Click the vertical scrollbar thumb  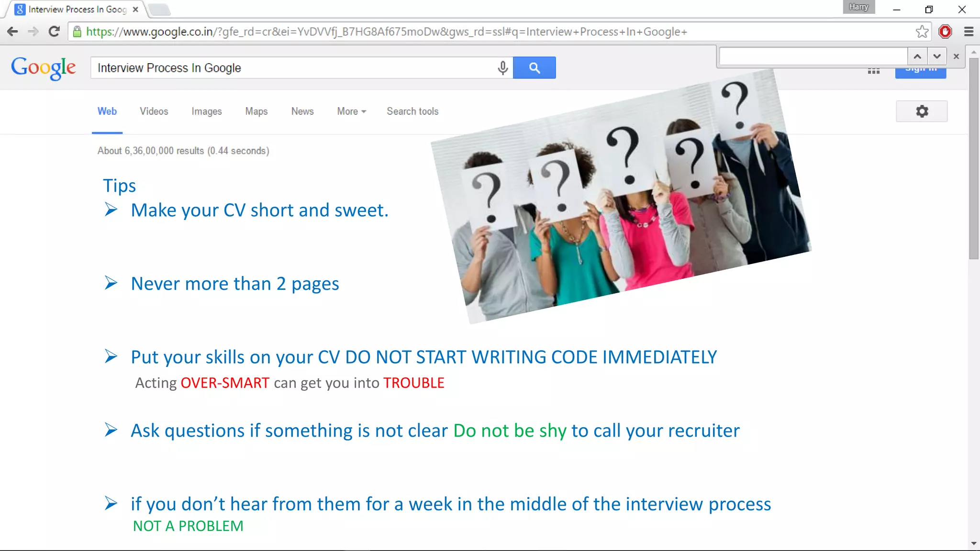coord(974,159)
